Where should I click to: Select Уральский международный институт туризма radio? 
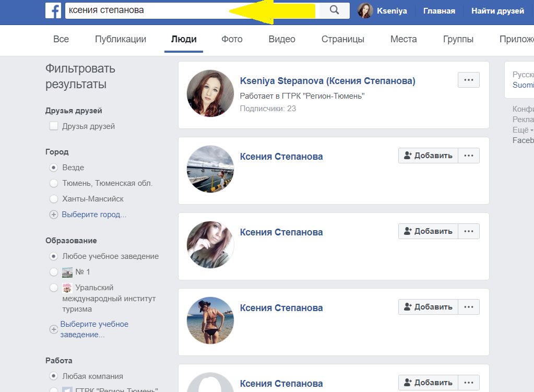pyautogui.click(x=53, y=288)
